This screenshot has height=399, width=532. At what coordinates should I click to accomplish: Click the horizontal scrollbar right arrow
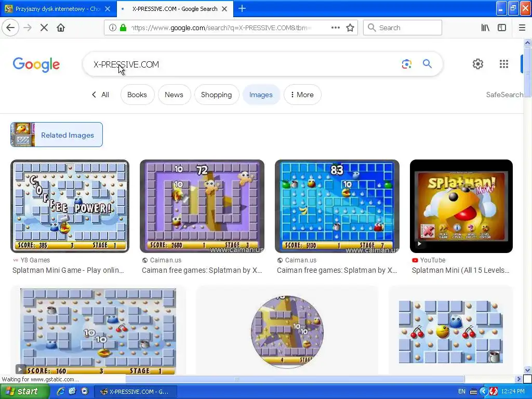(518, 379)
